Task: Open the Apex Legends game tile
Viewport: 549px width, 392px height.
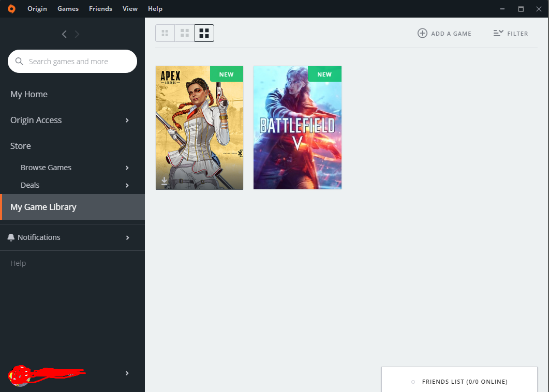Action: (x=200, y=128)
